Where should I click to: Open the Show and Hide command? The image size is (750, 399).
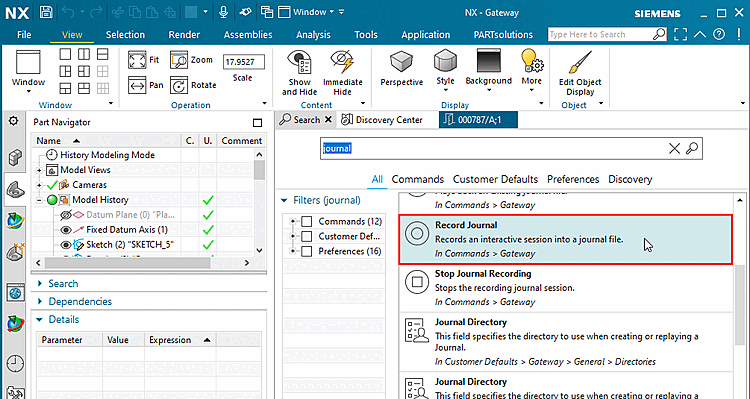299,73
